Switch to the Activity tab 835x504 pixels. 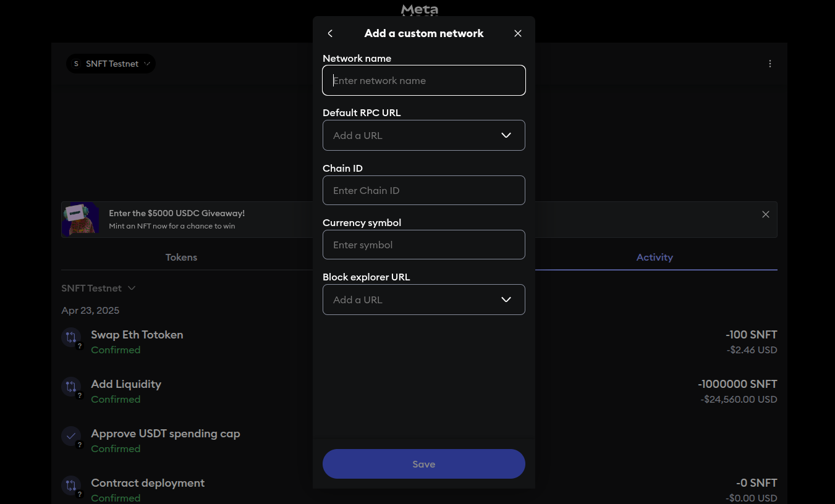pos(655,257)
